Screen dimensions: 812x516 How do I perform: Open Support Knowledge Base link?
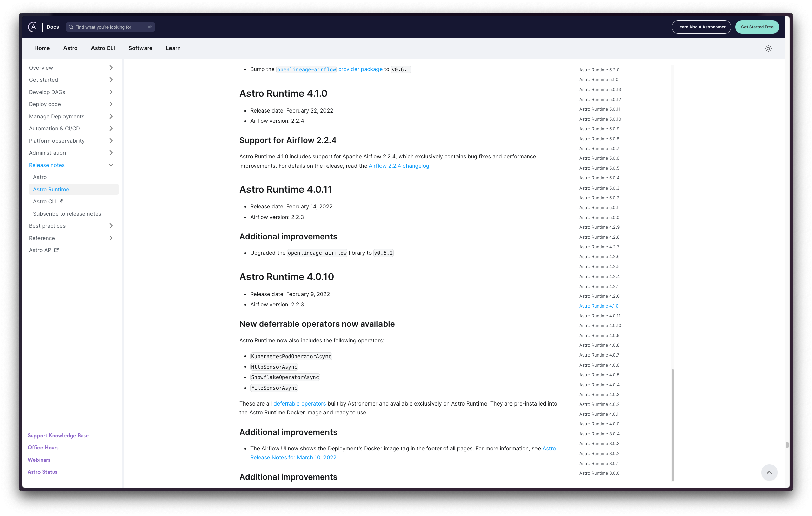tap(58, 435)
